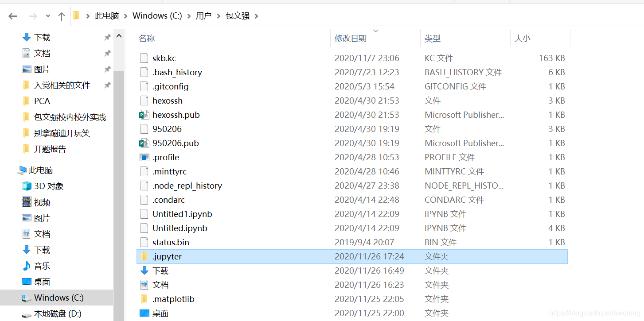
Task: Click the .jupyter folder icon
Action: (x=144, y=256)
